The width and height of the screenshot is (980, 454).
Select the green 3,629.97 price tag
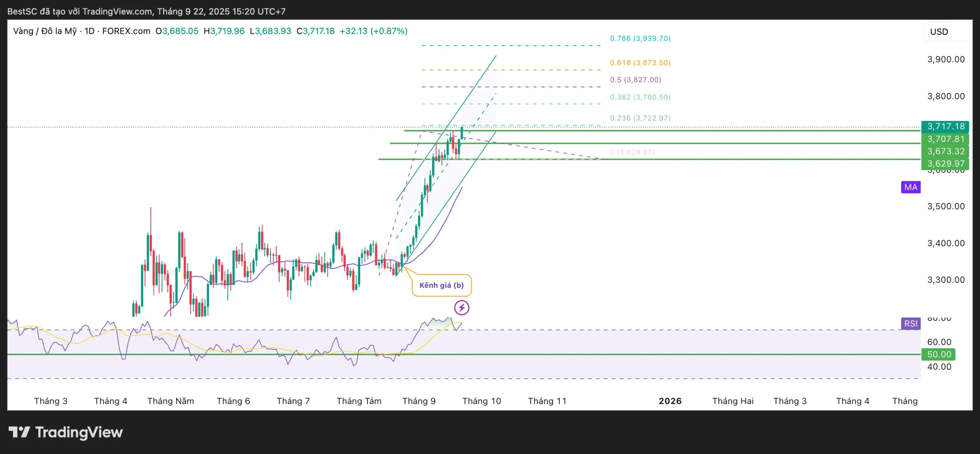tap(945, 164)
